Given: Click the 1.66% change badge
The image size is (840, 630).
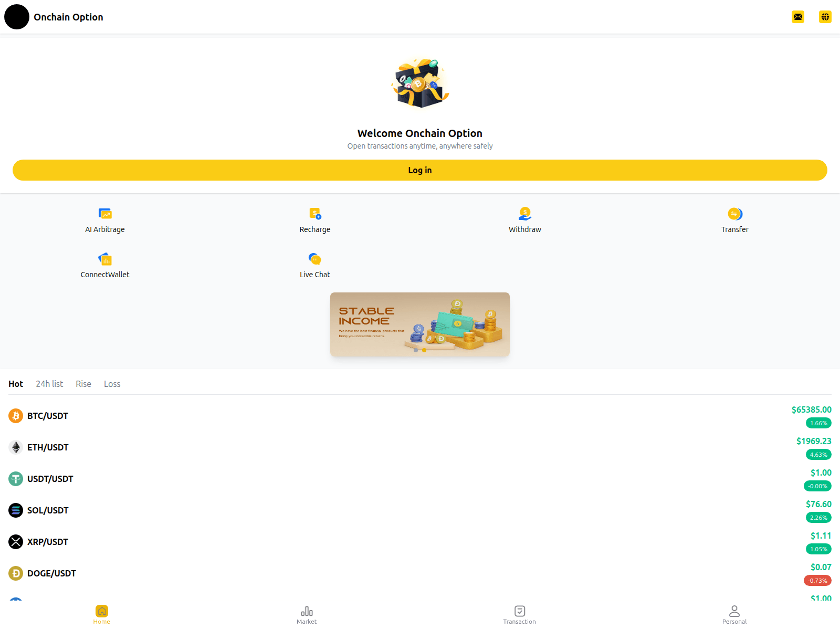Looking at the screenshot, I should pyautogui.click(x=818, y=423).
